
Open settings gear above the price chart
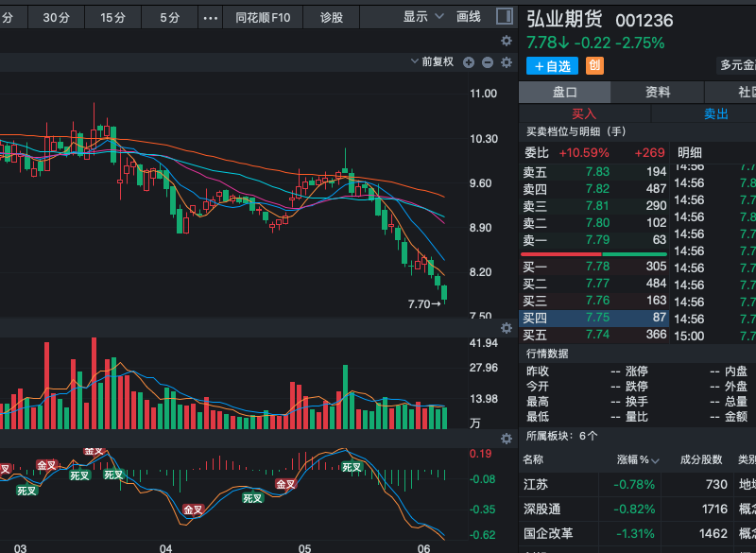[x=507, y=41]
